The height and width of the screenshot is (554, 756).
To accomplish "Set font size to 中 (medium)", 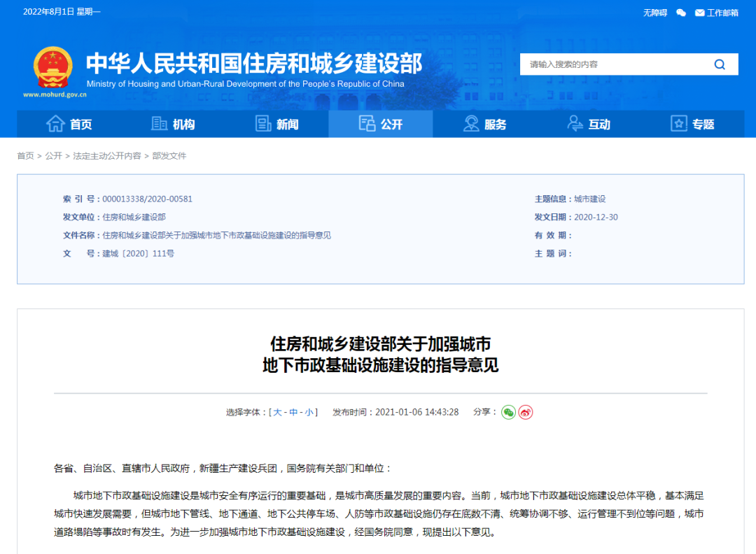I will [x=293, y=412].
